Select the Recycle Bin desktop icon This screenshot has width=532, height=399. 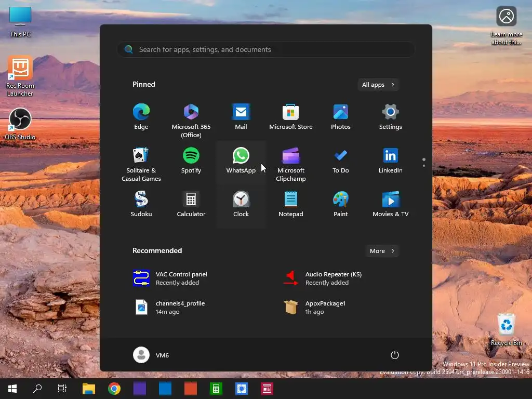click(x=506, y=329)
